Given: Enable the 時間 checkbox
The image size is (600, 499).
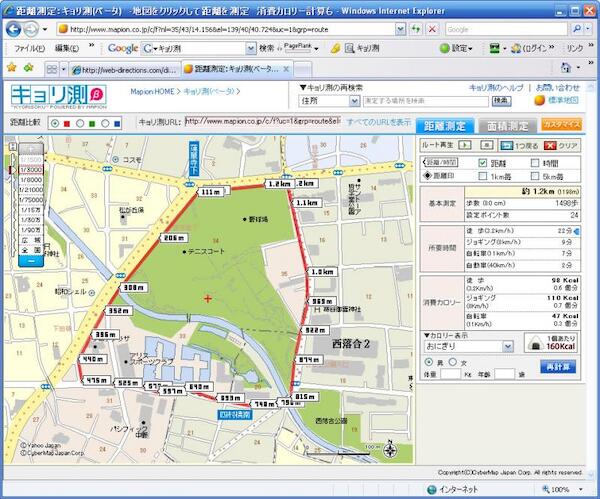Looking at the screenshot, I should click(x=535, y=163).
